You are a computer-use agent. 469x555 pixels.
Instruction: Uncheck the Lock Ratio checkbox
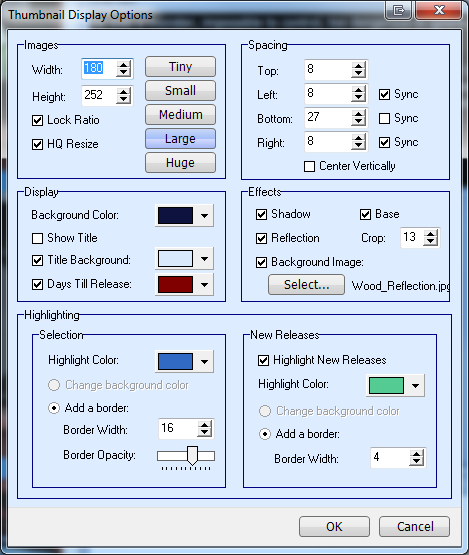[38, 120]
